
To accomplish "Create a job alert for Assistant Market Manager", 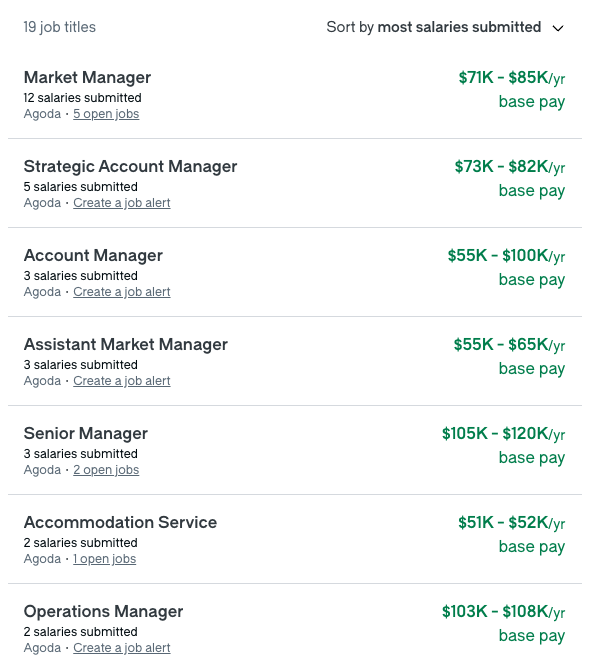I will coord(122,381).
